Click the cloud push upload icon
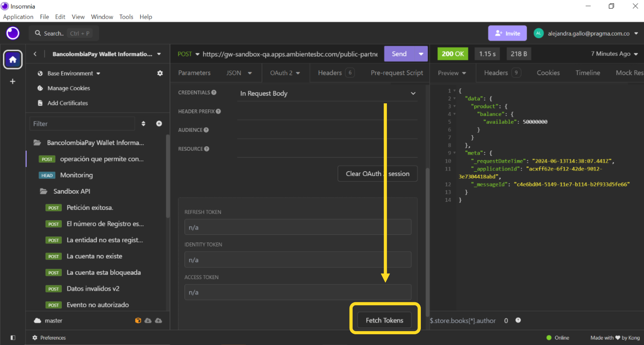 click(x=158, y=320)
